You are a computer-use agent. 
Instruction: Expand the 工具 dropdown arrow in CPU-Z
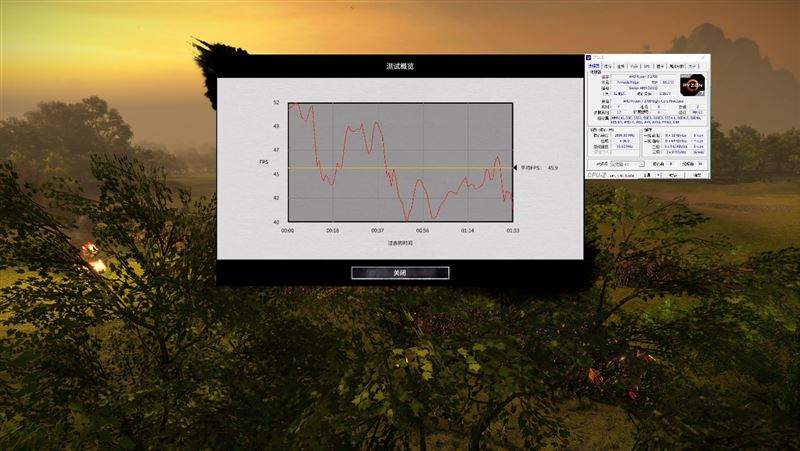(658, 175)
